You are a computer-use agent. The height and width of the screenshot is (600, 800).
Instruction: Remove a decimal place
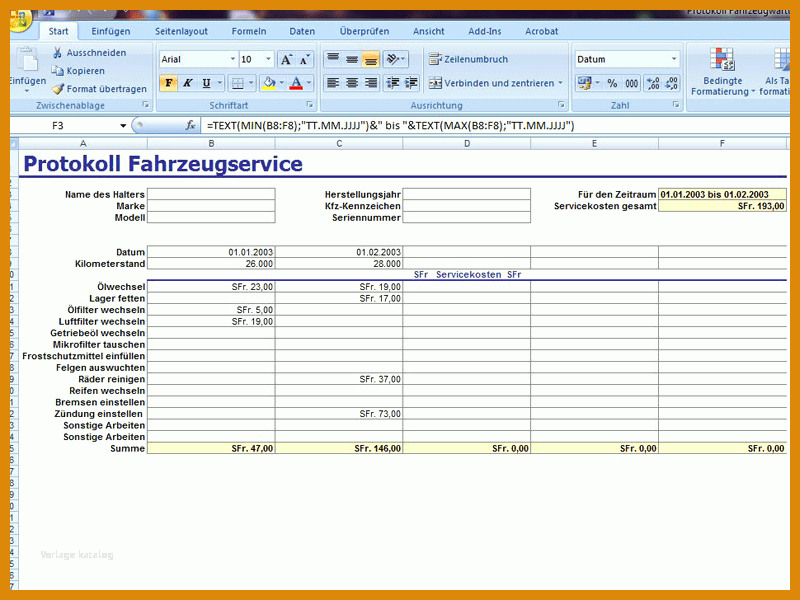tap(671, 83)
